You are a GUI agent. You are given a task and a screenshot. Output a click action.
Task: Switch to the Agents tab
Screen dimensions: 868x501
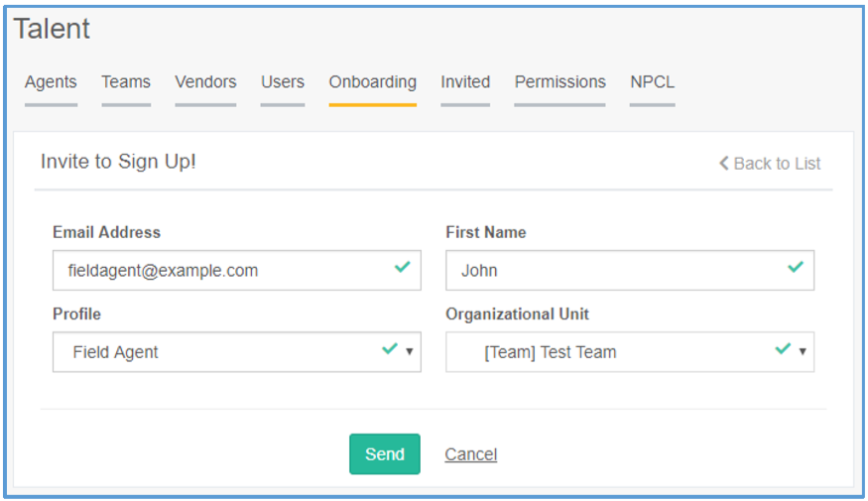click(x=51, y=82)
